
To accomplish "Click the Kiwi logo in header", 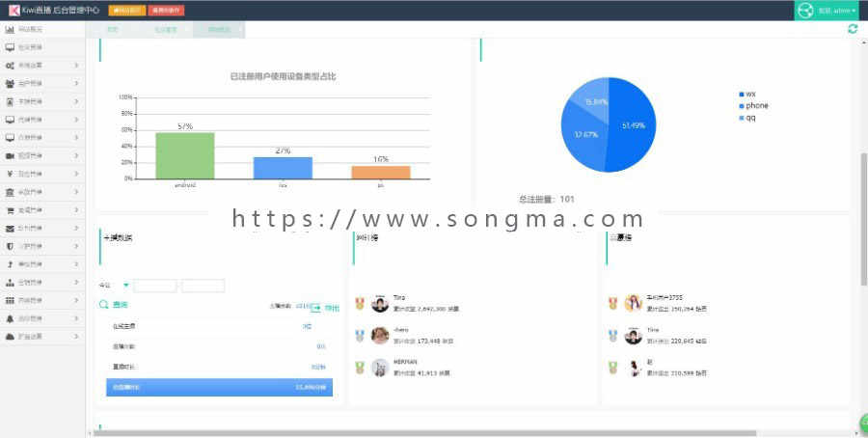I will click(x=14, y=10).
